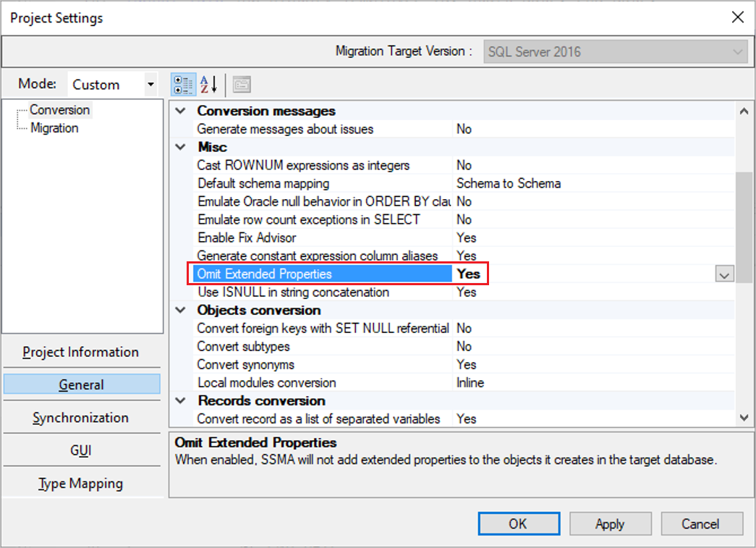This screenshot has width=756, height=548.
Task: Select the Enable Fix Advisor property row
Action: (247, 237)
